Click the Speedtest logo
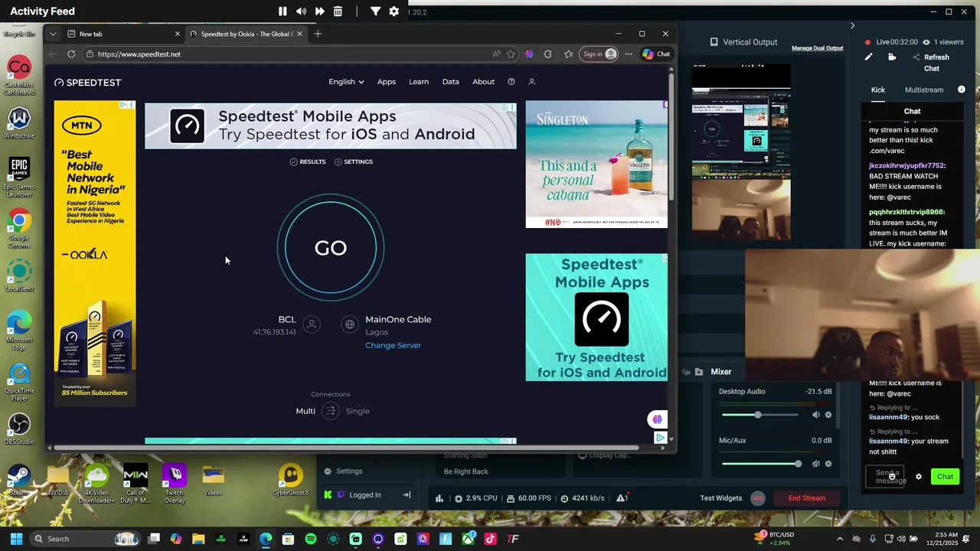The width and height of the screenshot is (980, 551). tap(88, 82)
